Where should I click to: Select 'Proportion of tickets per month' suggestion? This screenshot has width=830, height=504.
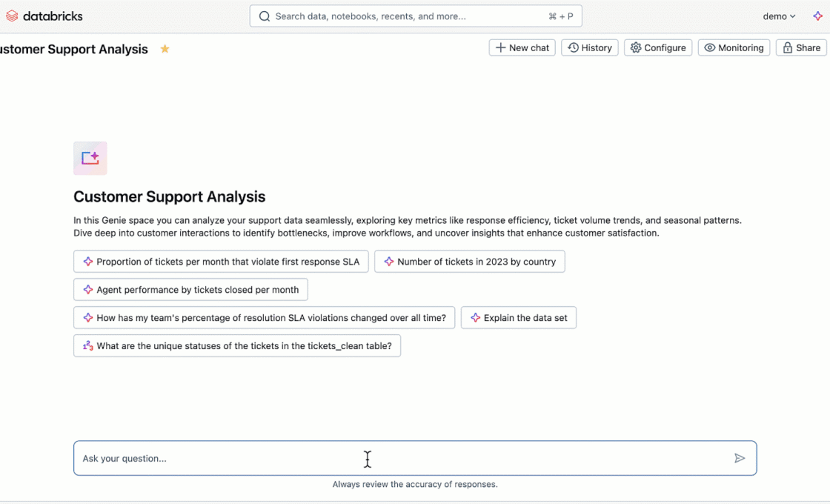[x=221, y=262]
